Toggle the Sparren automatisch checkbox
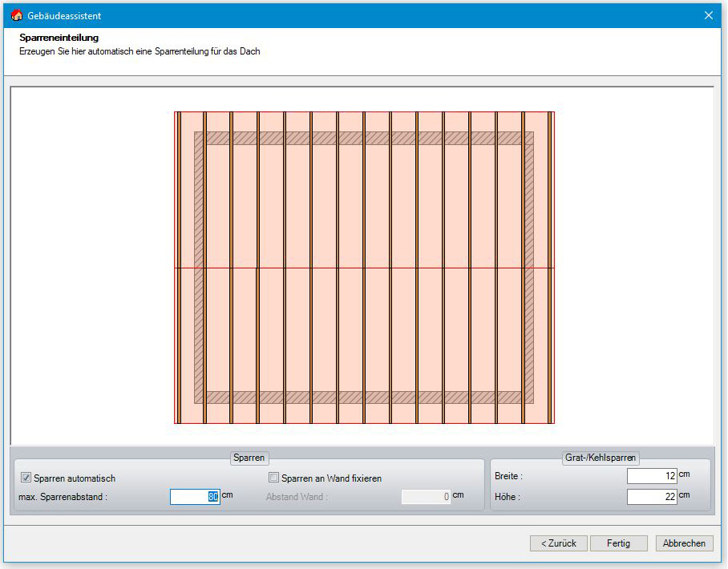 coord(26,478)
